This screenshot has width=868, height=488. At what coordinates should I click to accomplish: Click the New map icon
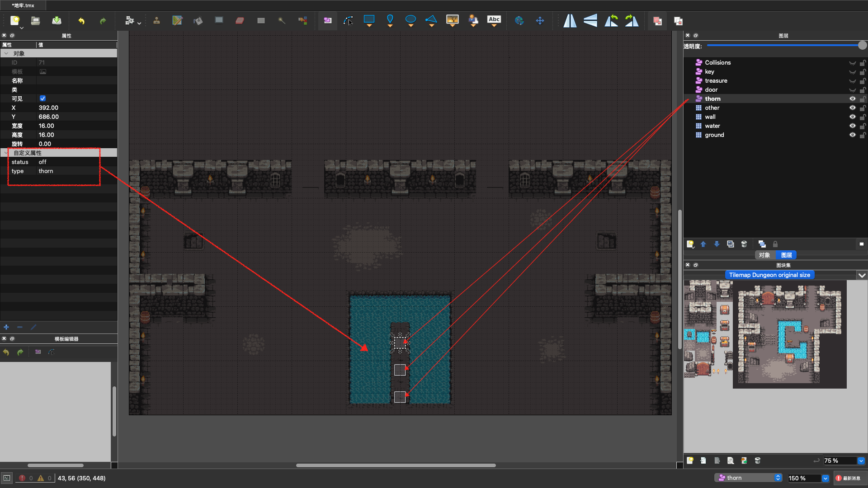pos(15,21)
